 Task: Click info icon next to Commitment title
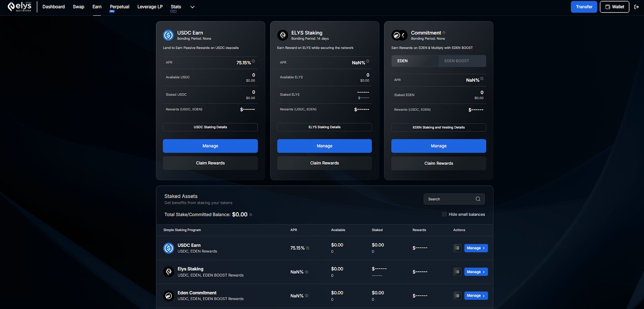point(444,33)
